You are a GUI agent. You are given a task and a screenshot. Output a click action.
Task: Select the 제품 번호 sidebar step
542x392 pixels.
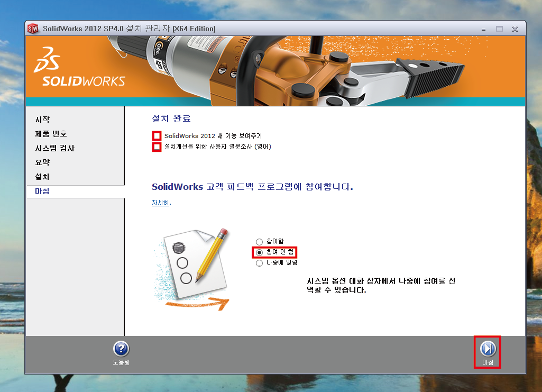pos(51,134)
